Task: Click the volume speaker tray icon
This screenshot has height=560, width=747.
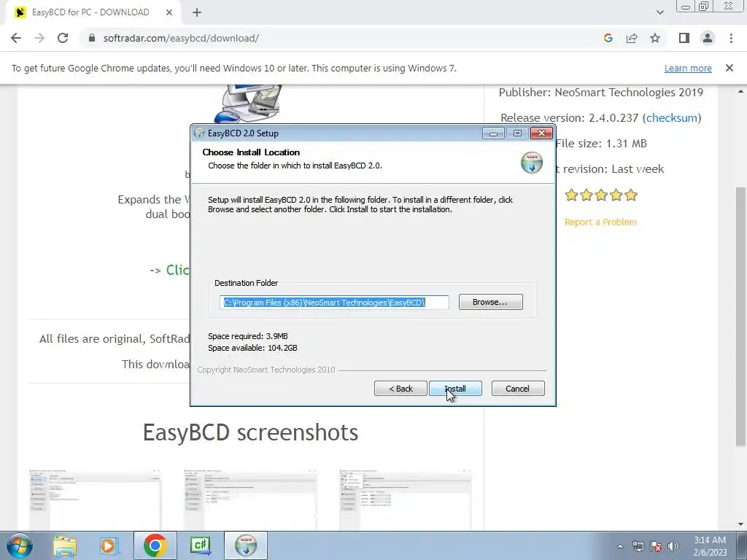Action: point(673,546)
